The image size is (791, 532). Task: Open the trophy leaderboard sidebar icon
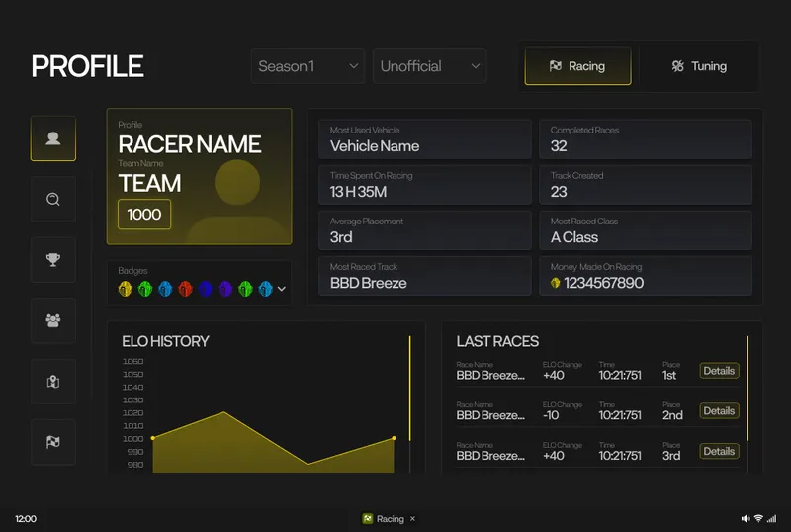click(x=53, y=260)
